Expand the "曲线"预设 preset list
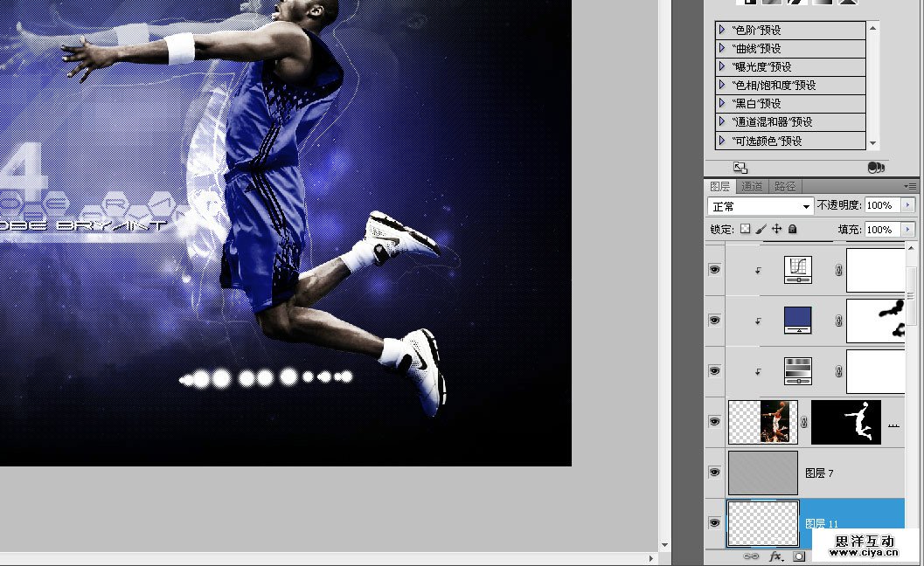The height and width of the screenshot is (566, 924). coord(722,48)
